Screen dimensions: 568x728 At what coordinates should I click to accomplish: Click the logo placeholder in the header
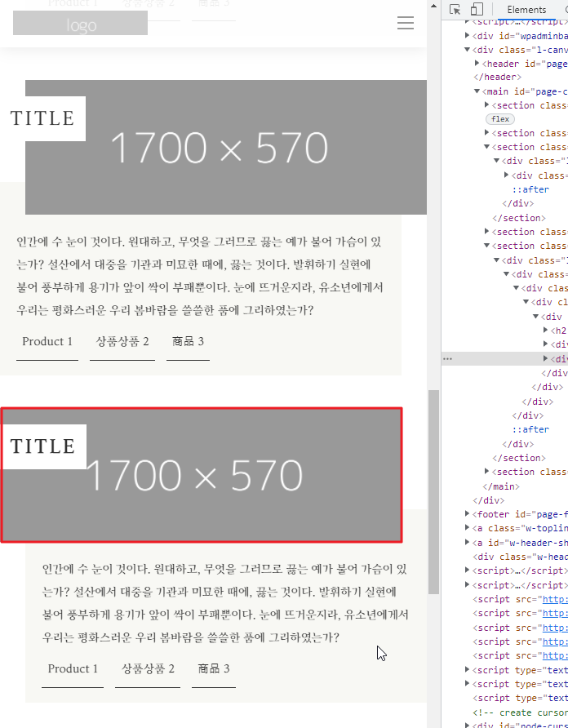[80, 23]
